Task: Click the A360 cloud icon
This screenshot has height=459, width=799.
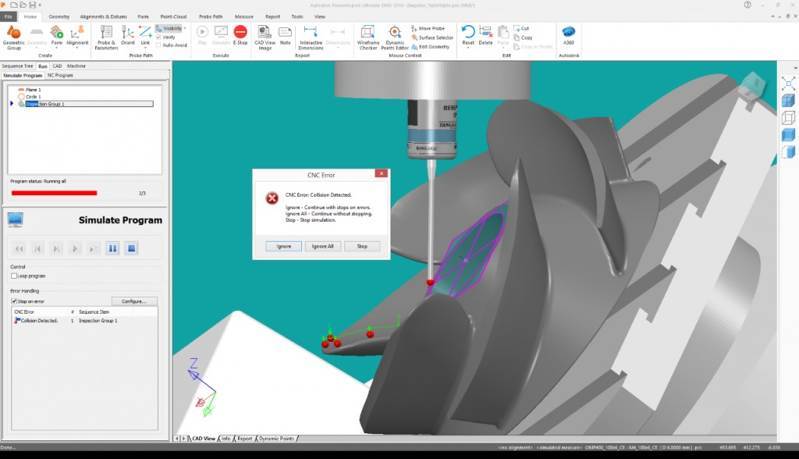Action: (568, 33)
